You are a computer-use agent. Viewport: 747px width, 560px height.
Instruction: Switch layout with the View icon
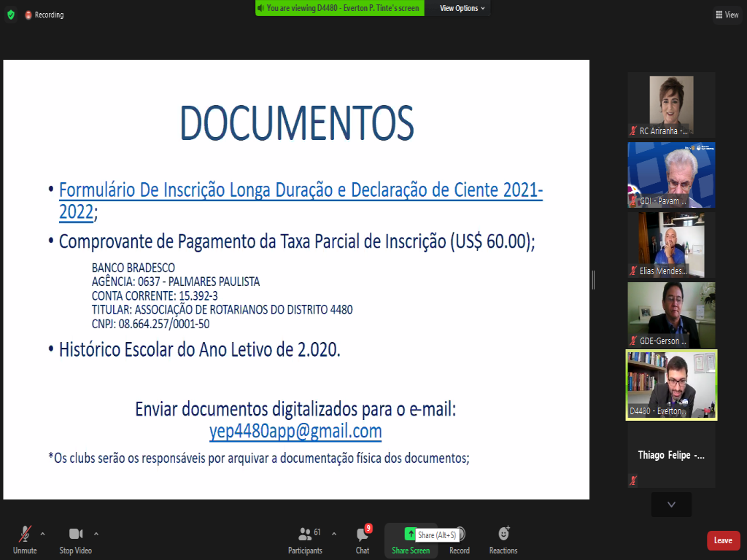click(x=727, y=15)
